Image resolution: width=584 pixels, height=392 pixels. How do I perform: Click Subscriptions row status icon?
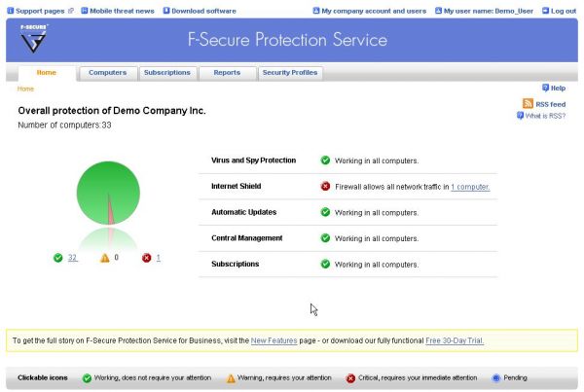coord(325,264)
